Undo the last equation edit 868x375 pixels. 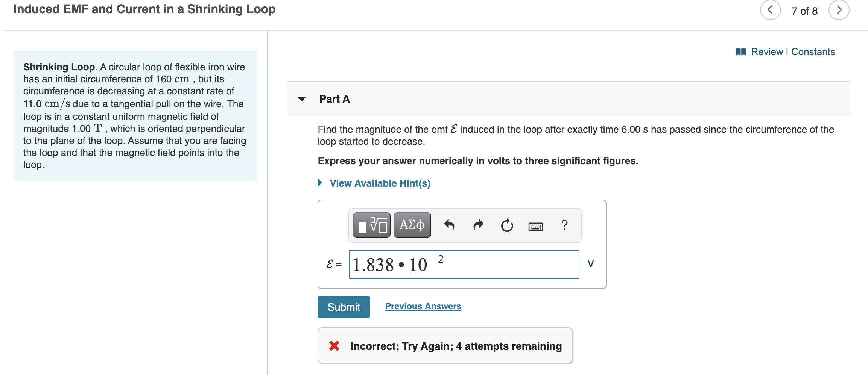pos(450,225)
